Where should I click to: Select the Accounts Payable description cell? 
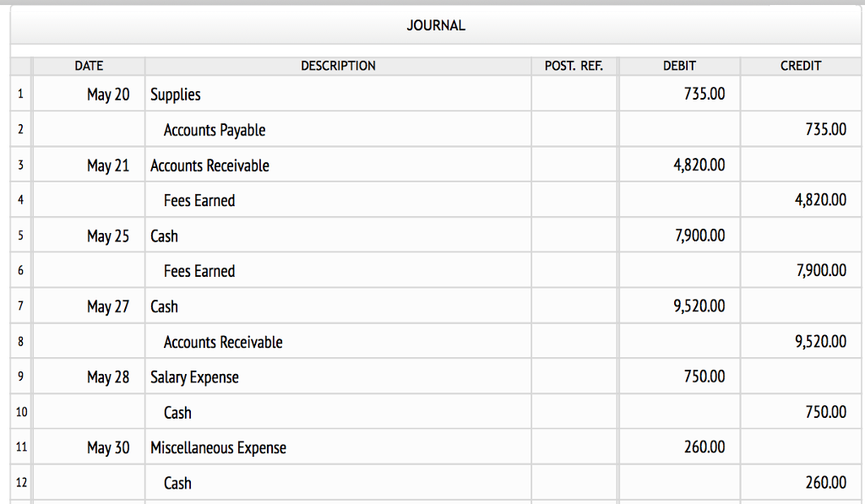338,129
